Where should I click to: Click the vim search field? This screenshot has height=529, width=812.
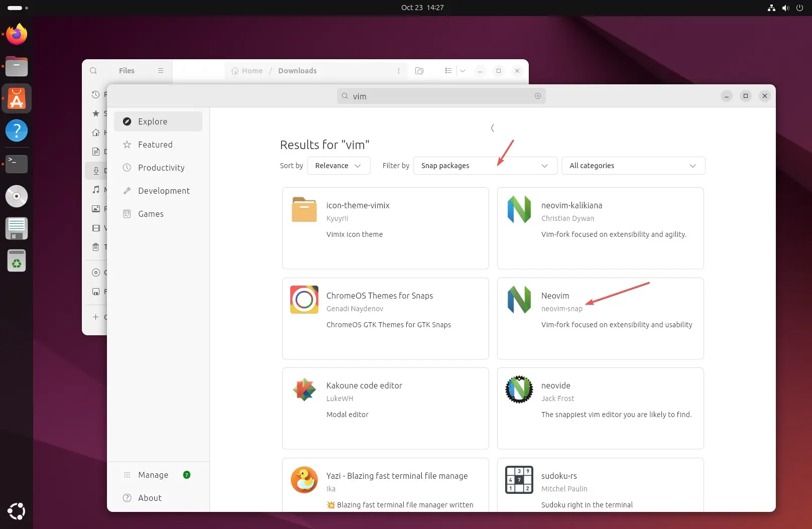click(x=441, y=96)
